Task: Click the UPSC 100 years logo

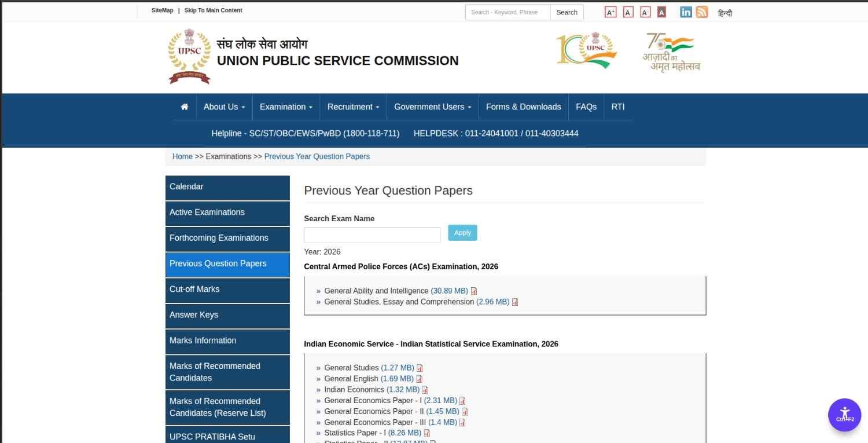Action: pyautogui.click(x=586, y=50)
